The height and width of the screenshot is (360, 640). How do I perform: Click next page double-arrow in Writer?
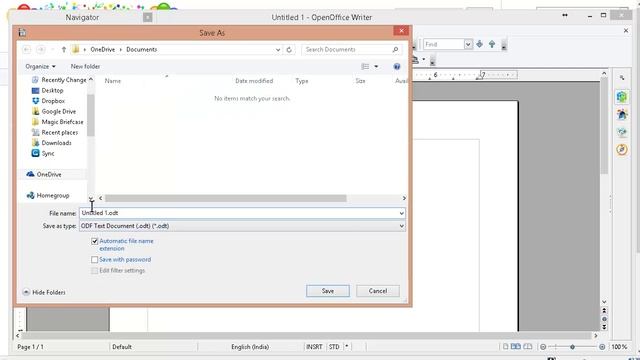604,327
